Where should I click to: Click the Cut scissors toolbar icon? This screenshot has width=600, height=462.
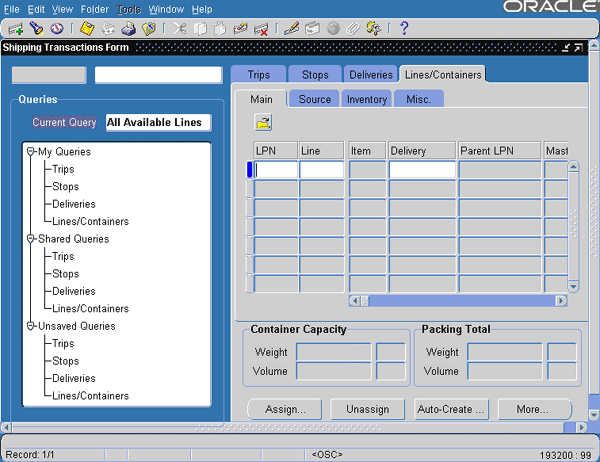click(x=179, y=29)
